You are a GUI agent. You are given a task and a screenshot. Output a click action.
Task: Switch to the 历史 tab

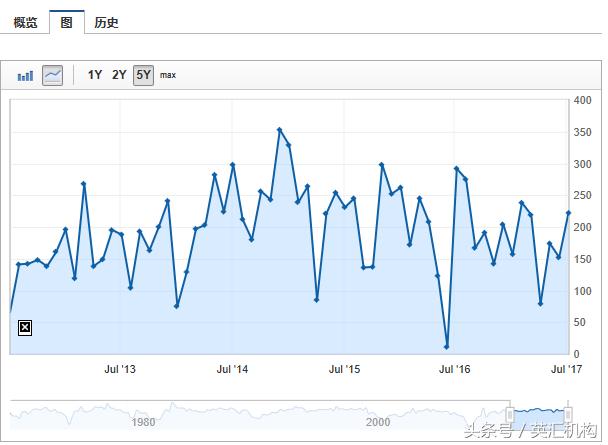click(106, 22)
